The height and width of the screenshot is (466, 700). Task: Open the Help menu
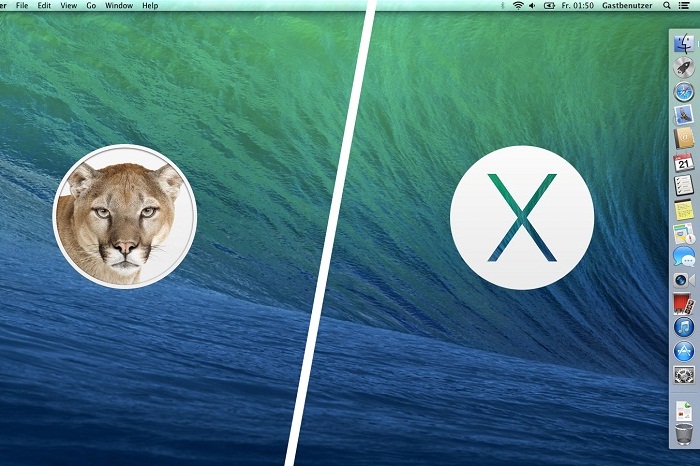pos(150,5)
